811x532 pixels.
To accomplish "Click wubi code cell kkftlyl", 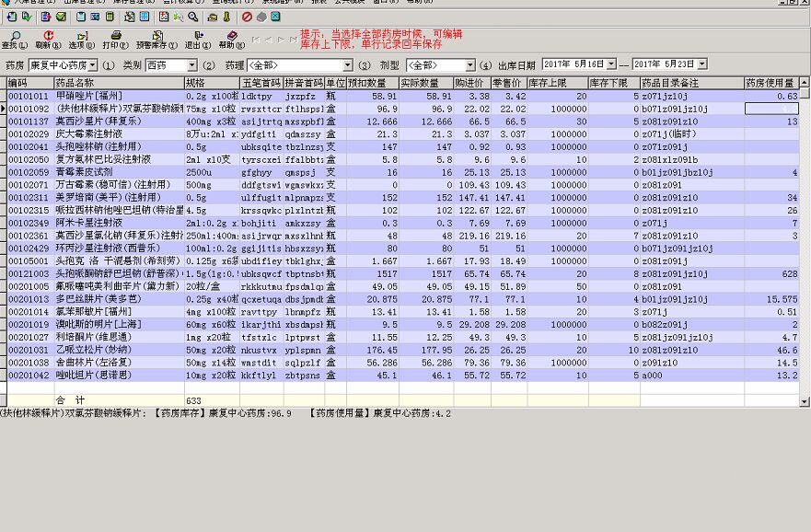I will [x=261, y=376].
